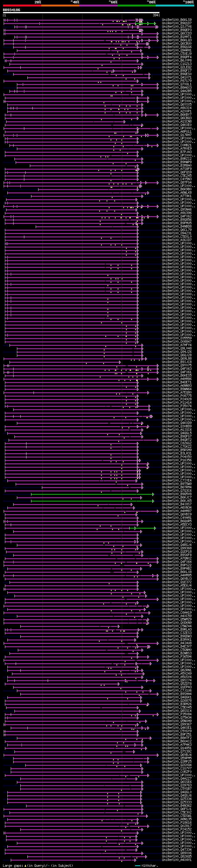
Task: Open the UniRef100_A3GID7 entry
Action: pos(177,240)
